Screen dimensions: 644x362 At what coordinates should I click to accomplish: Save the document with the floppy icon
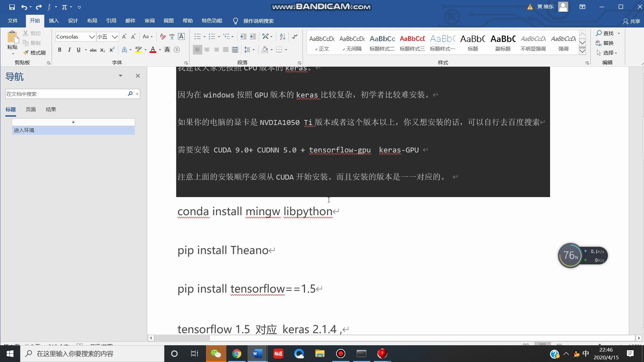(x=12, y=7)
